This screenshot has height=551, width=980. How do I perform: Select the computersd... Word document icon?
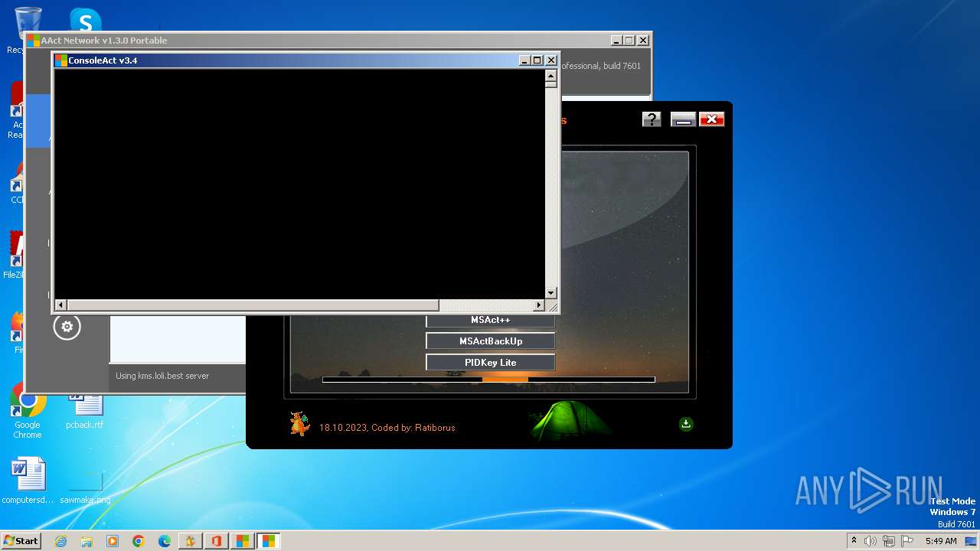(29, 482)
